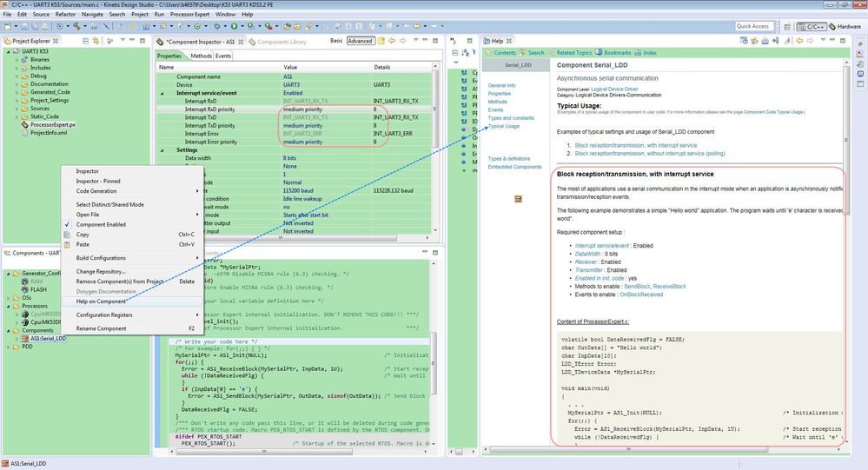The width and height of the screenshot is (868, 470).
Task: Collapse the UART3 K53 project node
Action: point(9,51)
